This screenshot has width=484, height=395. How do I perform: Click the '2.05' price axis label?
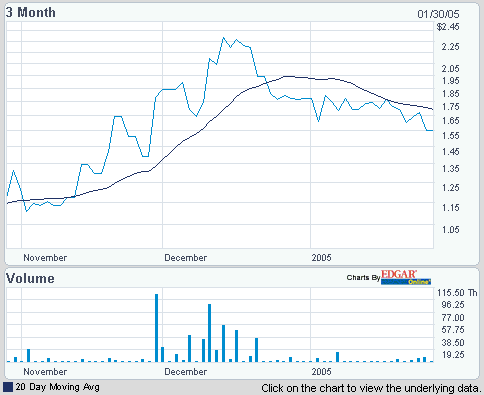pyautogui.click(x=450, y=68)
